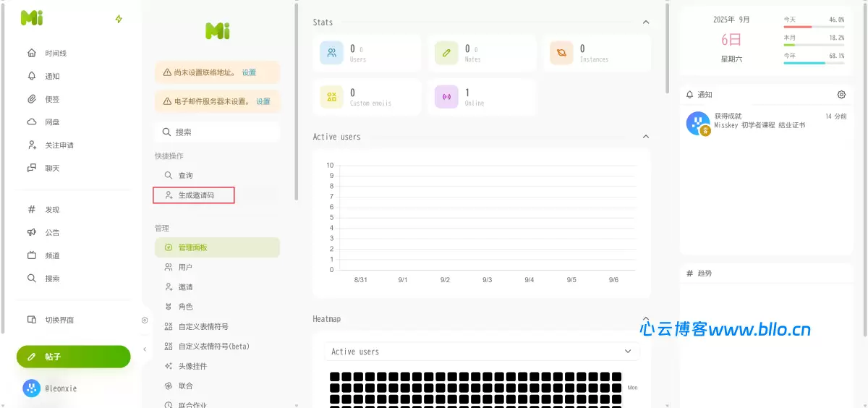Collapse the Stats section chevron
Image resolution: width=868 pixels, height=408 pixels.
[x=646, y=22]
